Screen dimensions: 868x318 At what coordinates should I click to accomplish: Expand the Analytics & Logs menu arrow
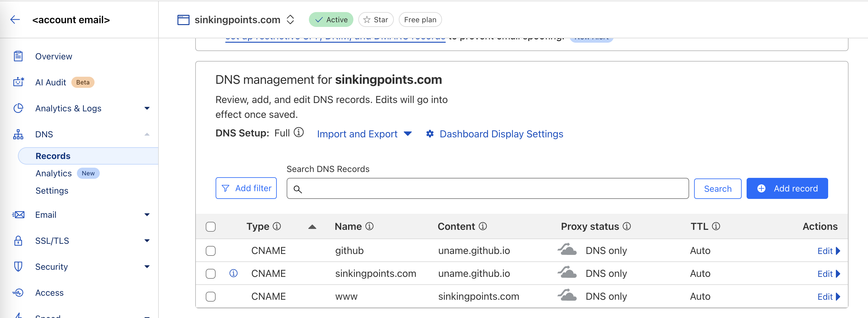coord(147,108)
